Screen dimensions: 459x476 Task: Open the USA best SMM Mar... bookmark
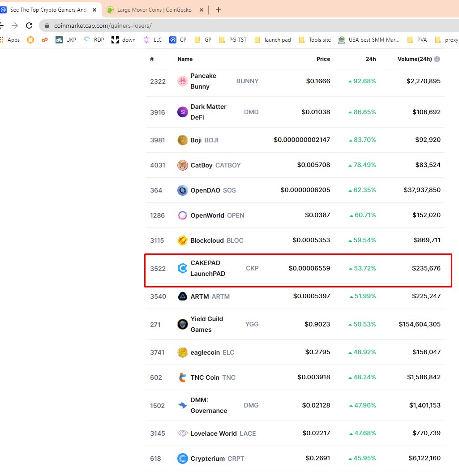(369, 40)
